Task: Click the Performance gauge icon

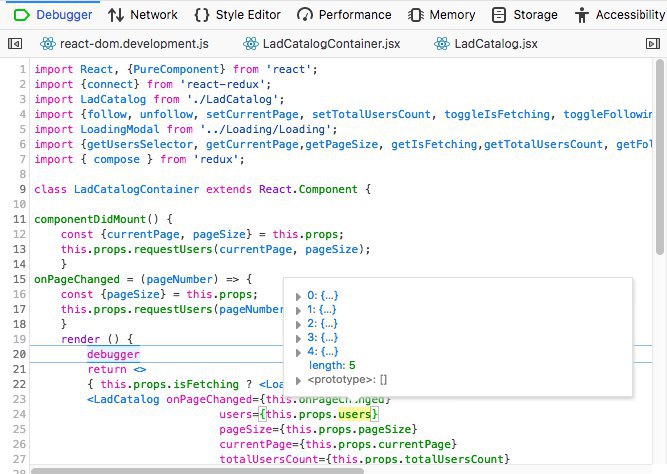Action: click(305, 15)
